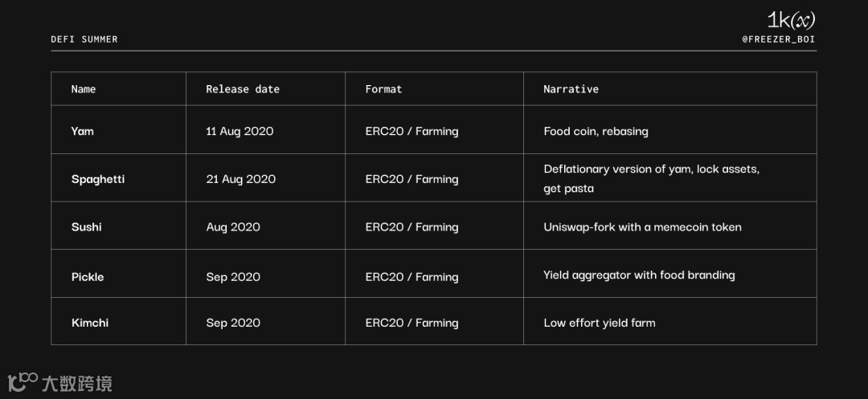Screen dimensions: 868x399
Task: Click the Food coin, rebasing narrative
Action: point(596,131)
